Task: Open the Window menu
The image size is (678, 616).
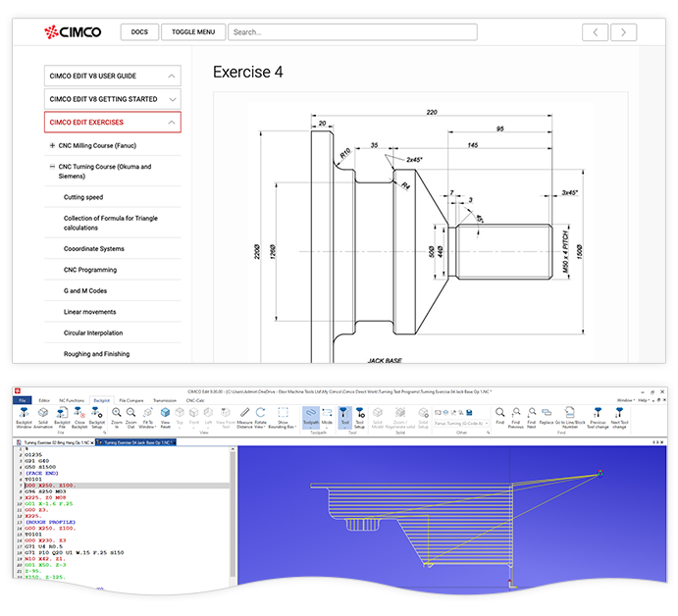Action: [x=626, y=400]
